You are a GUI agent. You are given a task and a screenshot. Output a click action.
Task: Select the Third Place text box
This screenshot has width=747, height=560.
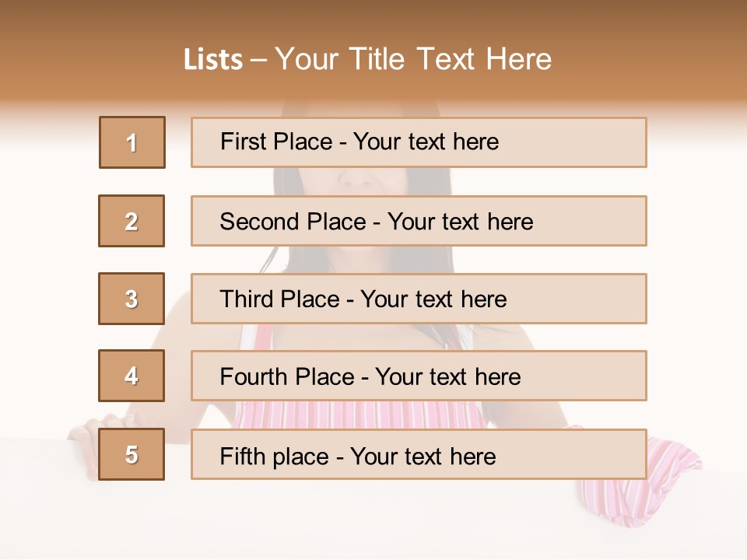click(x=419, y=299)
